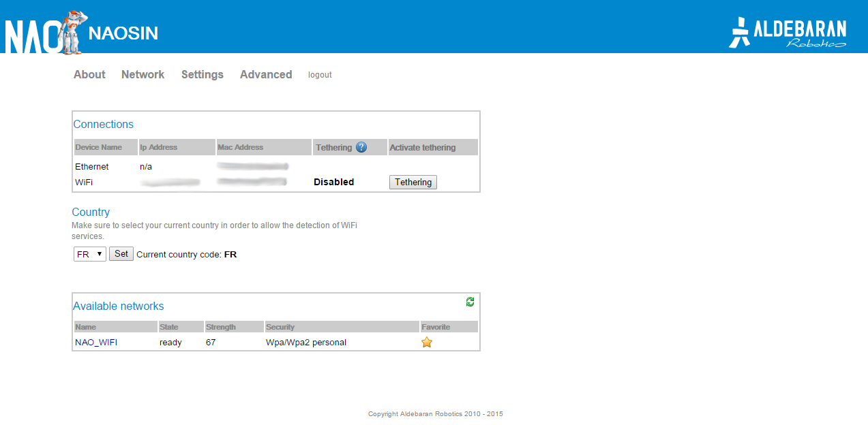Click the Copyright Aldebaran Robotics footer
868x425 pixels.
[436, 413]
